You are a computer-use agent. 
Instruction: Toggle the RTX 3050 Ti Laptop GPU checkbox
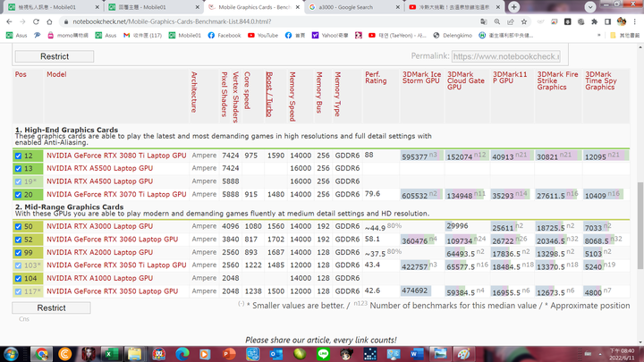pyautogui.click(x=18, y=265)
